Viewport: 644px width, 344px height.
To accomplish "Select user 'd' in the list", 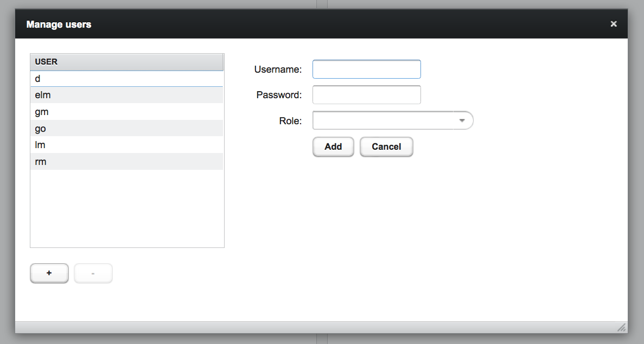I will point(126,79).
